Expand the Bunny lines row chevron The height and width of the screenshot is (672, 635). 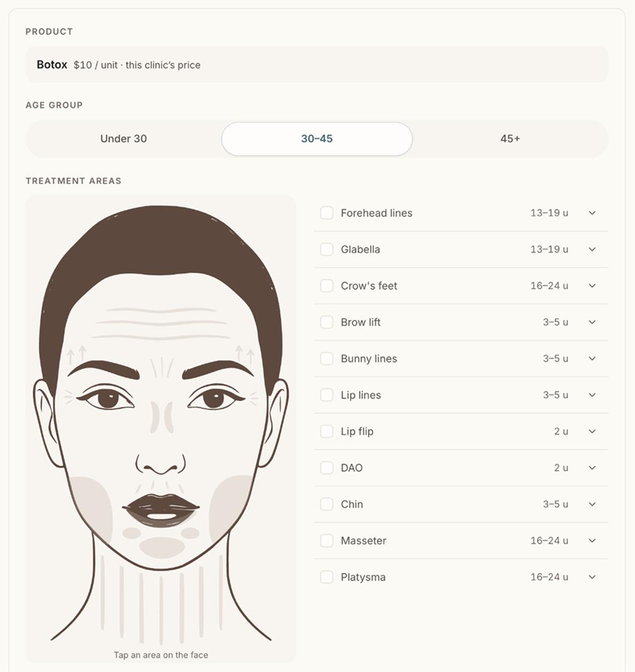pos(592,359)
